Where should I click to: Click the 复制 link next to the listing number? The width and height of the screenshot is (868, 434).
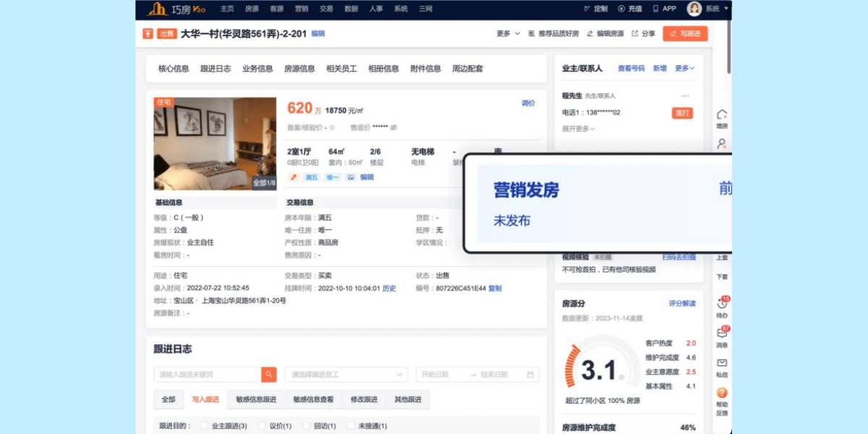point(495,288)
